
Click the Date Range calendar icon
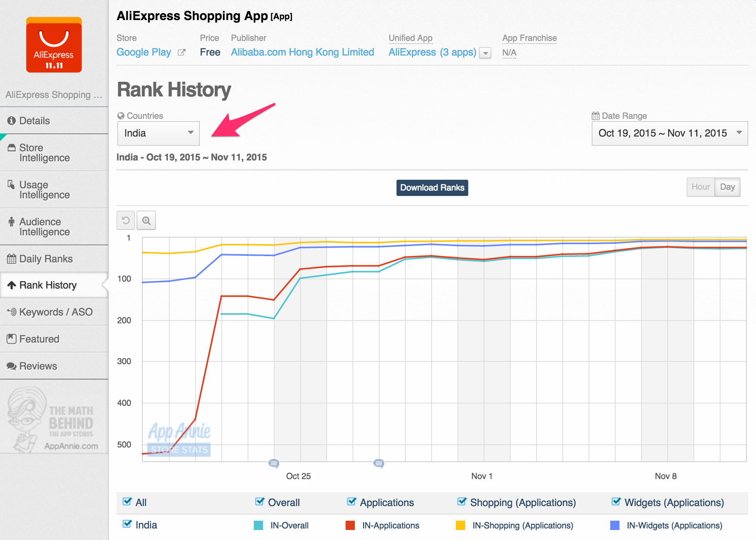[596, 116]
